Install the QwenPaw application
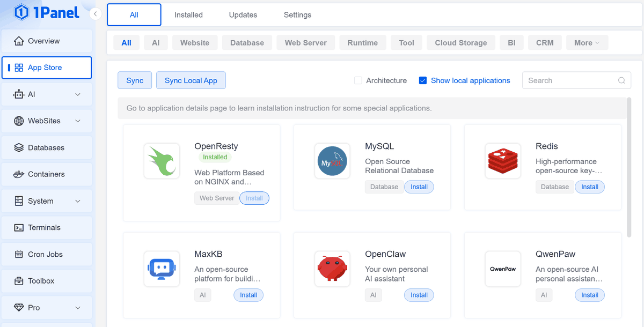 coord(590,295)
